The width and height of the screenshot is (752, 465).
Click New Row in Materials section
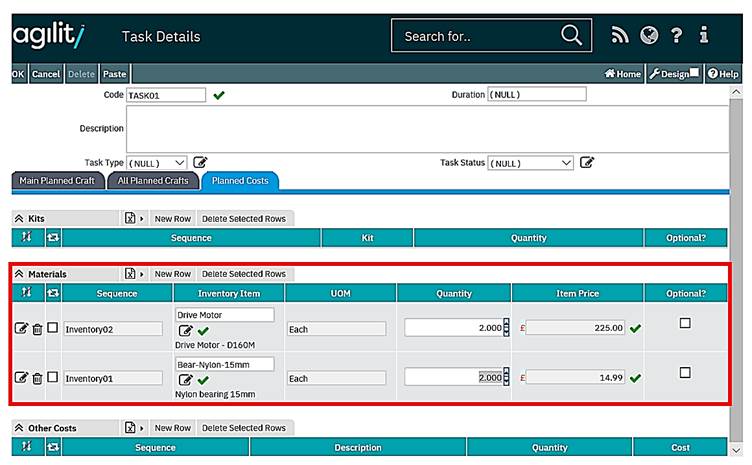click(x=172, y=273)
